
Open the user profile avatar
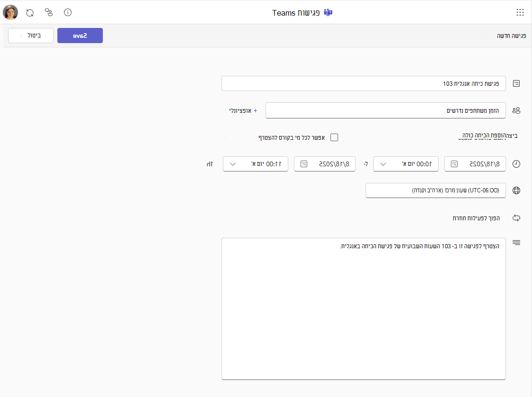10,12
